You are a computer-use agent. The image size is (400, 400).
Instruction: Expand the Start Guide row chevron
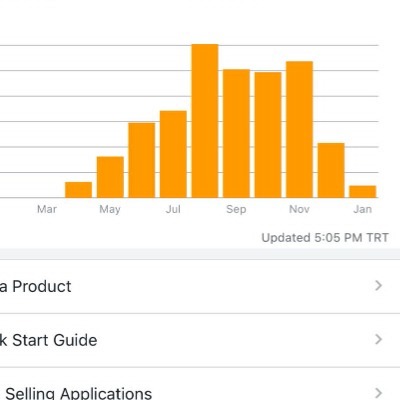(378, 340)
